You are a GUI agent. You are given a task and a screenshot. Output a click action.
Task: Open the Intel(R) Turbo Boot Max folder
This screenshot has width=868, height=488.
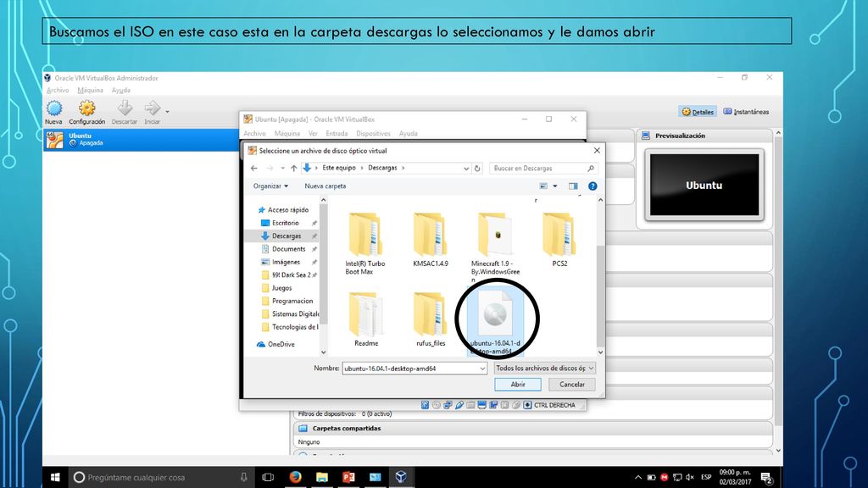point(365,243)
